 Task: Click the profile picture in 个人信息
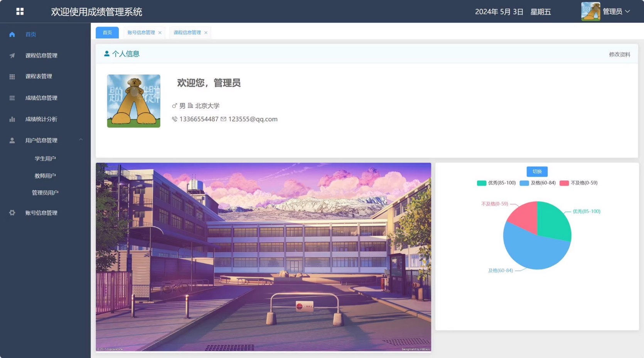(133, 101)
